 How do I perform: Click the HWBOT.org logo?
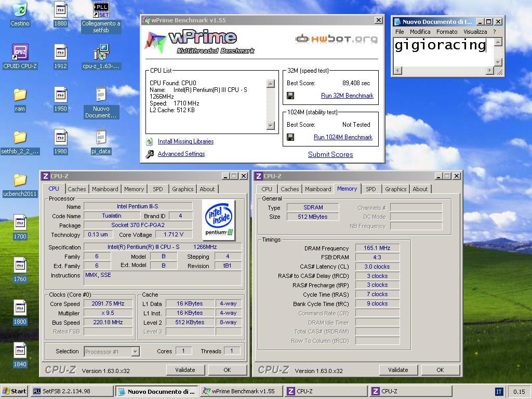pos(336,38)
